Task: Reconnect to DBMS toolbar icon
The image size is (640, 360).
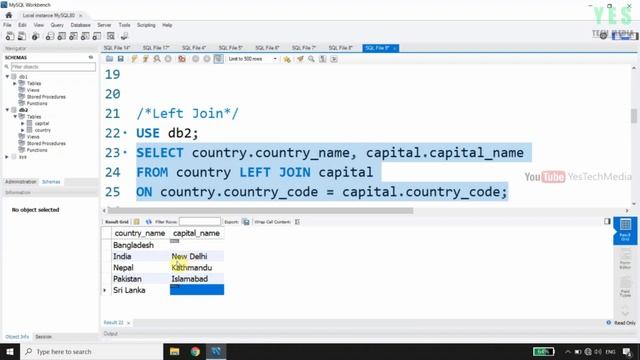Action: click(x=124, y=36)
